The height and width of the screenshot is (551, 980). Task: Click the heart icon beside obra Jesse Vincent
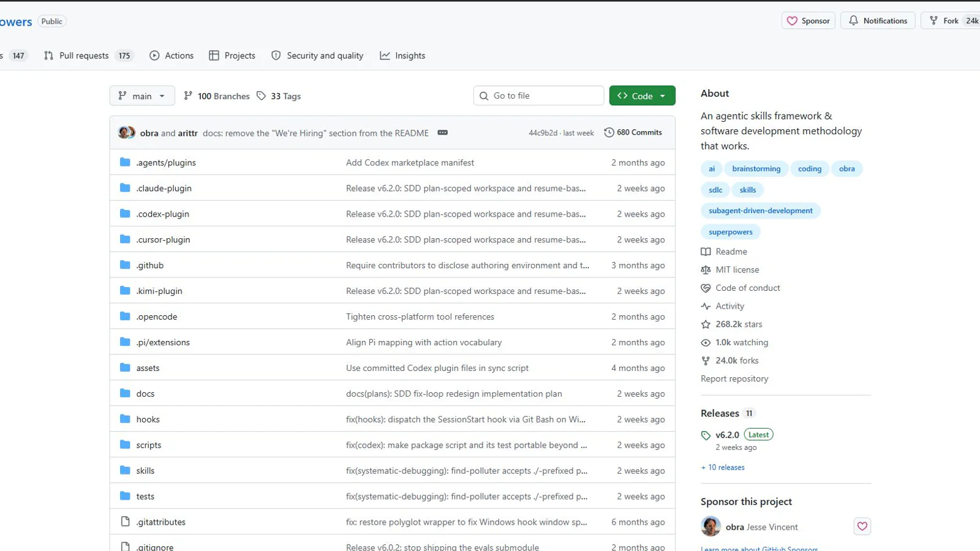click(862, 527)
